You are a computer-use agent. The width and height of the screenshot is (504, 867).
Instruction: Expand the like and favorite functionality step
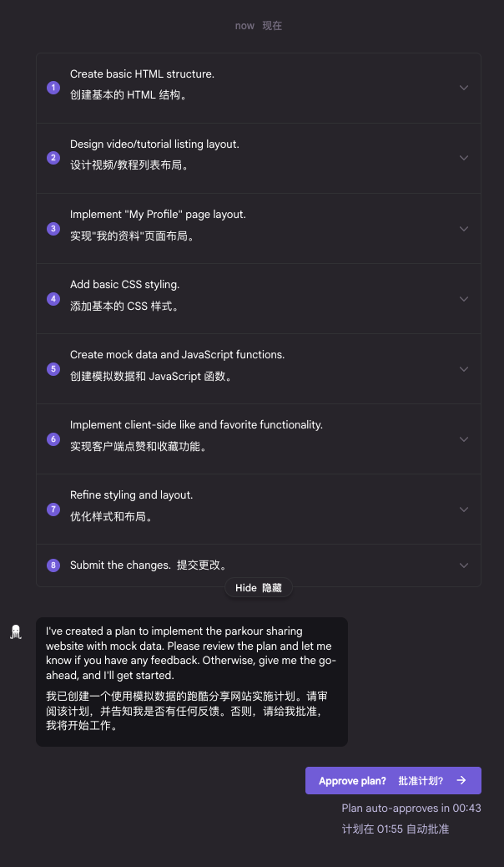(x=464, y=439)
